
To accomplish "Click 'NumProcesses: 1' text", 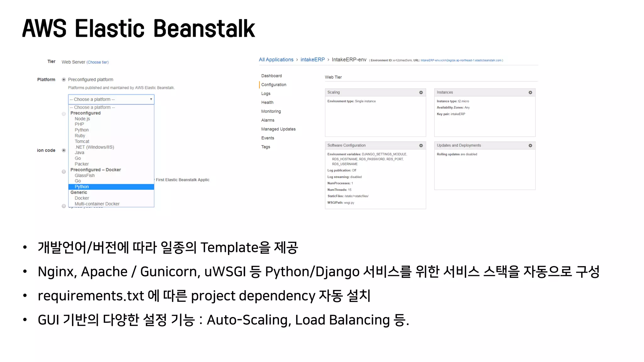I will (340, 183).
